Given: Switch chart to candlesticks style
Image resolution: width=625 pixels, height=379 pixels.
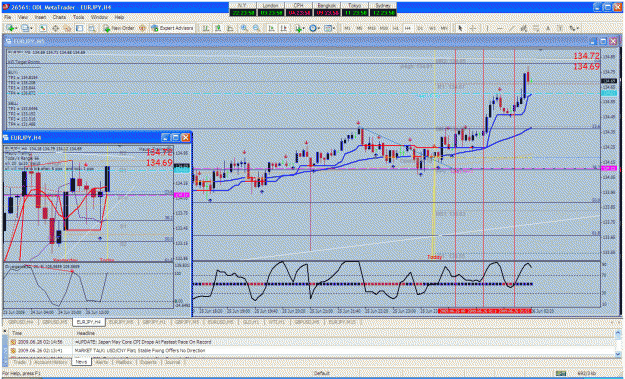Looking at the screenshot, I should [218, 28].
